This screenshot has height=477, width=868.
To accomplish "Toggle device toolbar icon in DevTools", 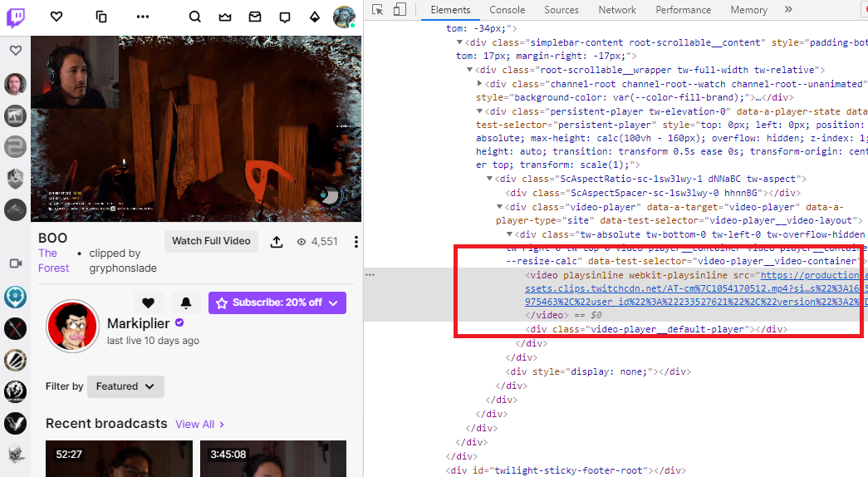I will 400,10.
